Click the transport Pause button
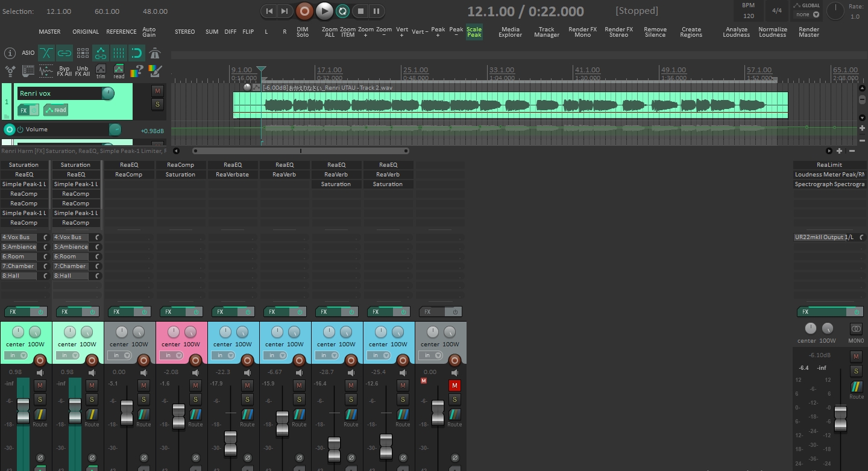 376,11
